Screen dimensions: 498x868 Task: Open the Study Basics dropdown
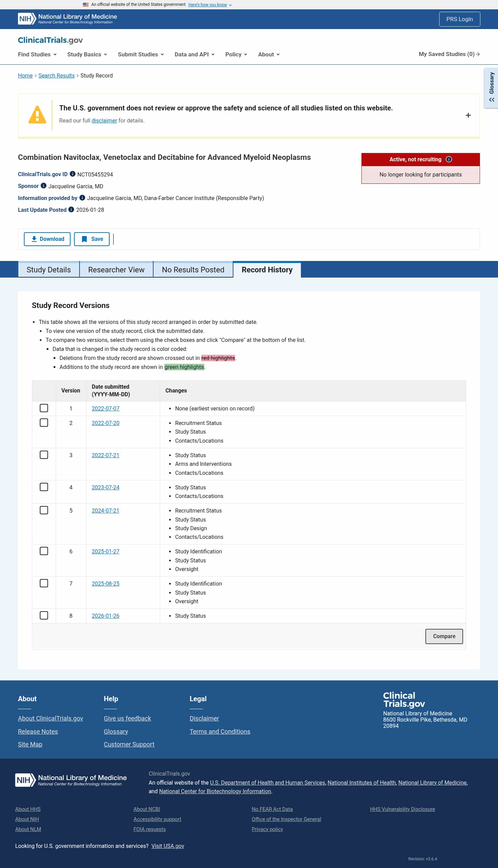87,54
